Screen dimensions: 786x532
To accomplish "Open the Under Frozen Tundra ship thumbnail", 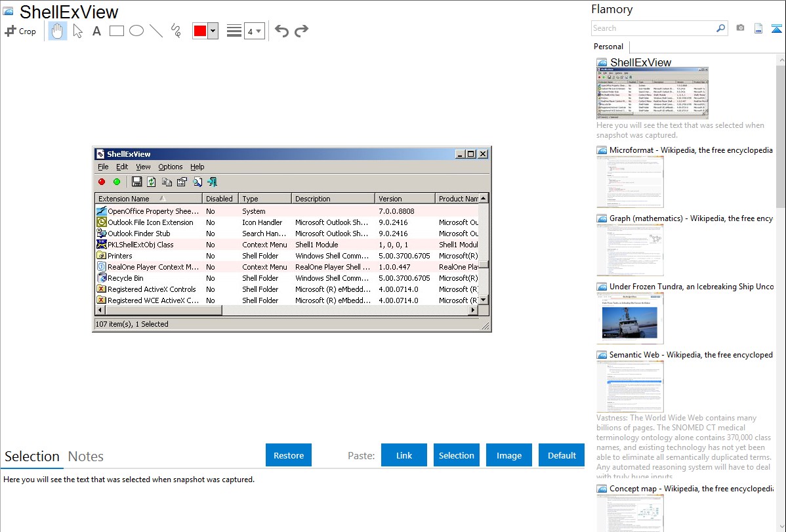I will pos(630,318).
